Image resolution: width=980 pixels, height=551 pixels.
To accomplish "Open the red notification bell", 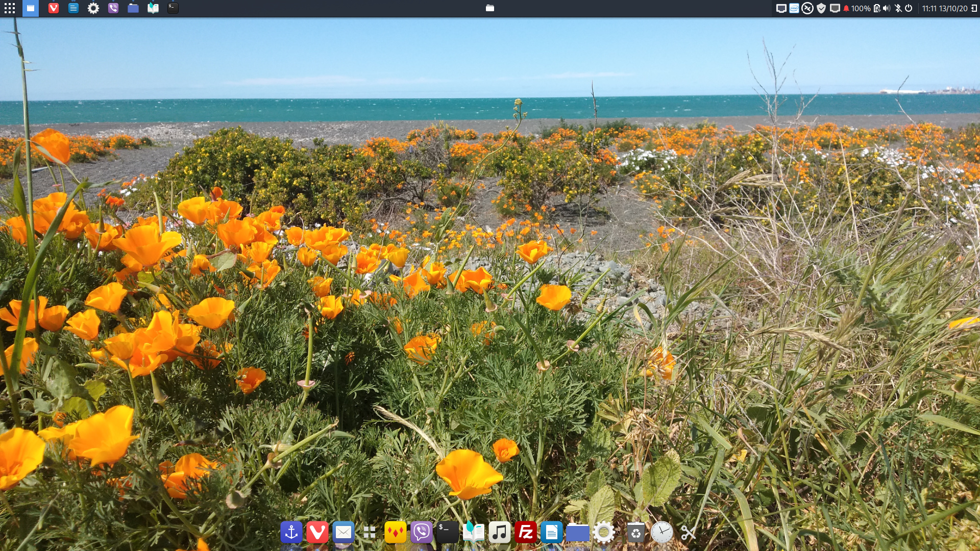I will coord(846,9).
